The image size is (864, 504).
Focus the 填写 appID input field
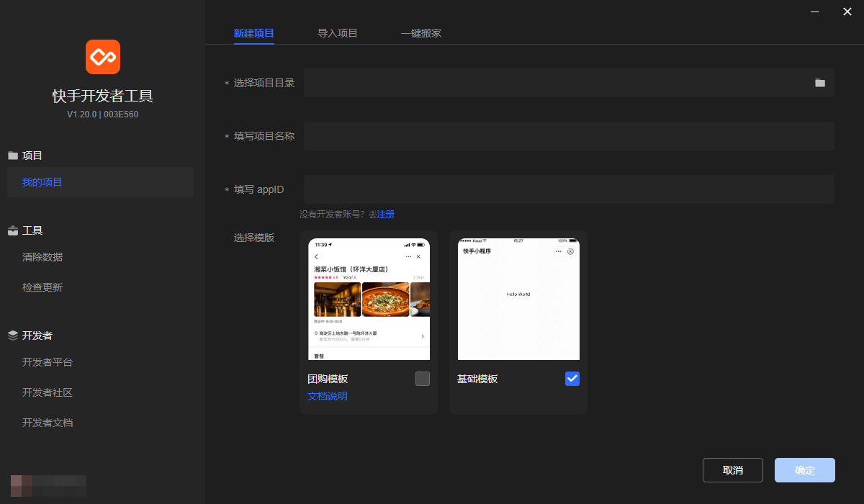pos(569,189)
